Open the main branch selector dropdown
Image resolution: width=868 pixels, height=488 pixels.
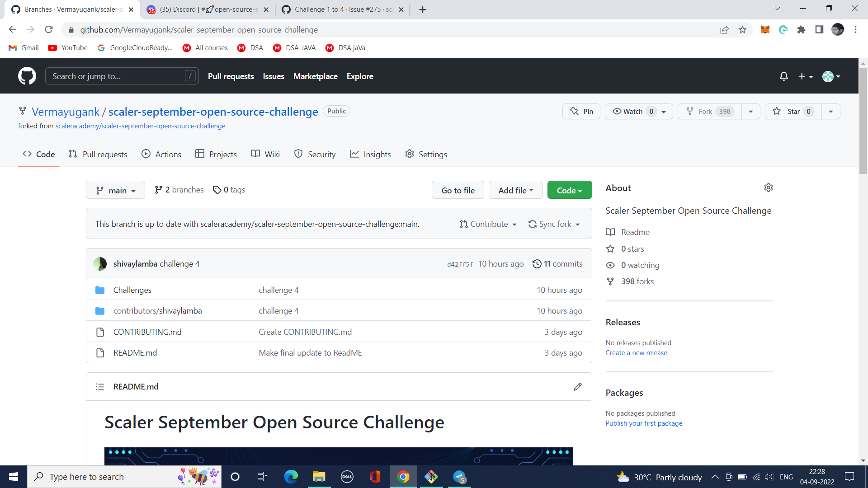[x=115, y=190]
